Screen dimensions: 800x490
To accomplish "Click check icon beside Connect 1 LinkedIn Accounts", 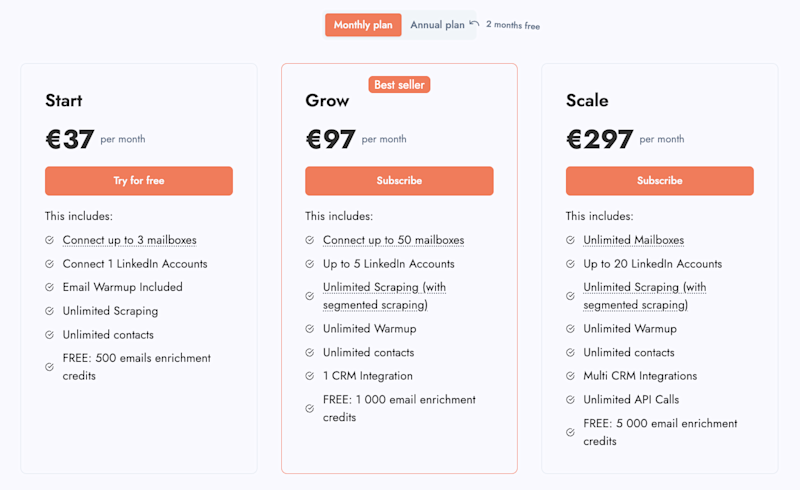I will [50, 264].
